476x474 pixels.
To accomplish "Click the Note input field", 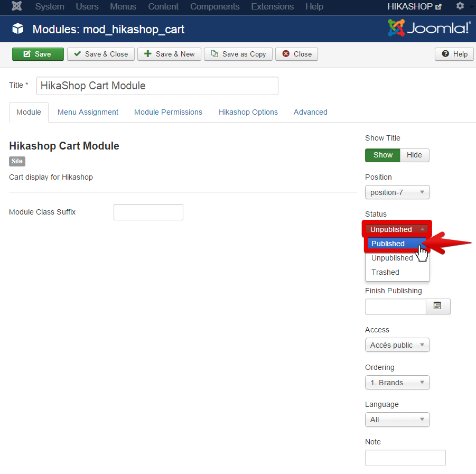I will 405,458.
